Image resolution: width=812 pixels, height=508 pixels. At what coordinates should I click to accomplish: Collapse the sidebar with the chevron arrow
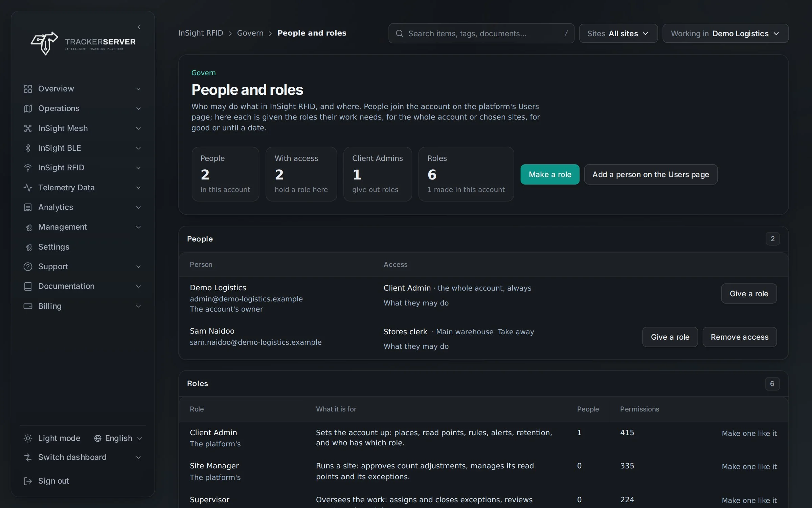139,27
